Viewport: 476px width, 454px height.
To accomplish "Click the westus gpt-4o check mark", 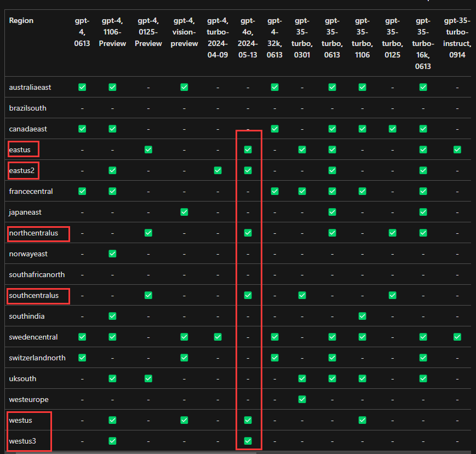I will [248, 420].
